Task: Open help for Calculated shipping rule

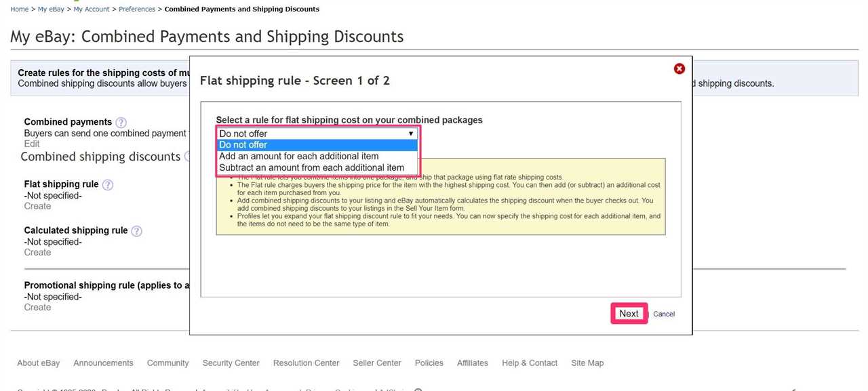Action: [136, 230]
